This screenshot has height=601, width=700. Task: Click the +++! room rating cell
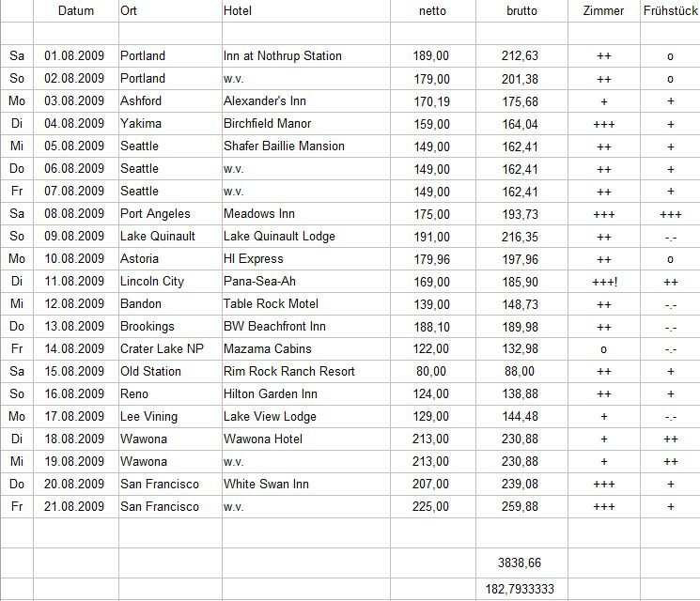603,281
